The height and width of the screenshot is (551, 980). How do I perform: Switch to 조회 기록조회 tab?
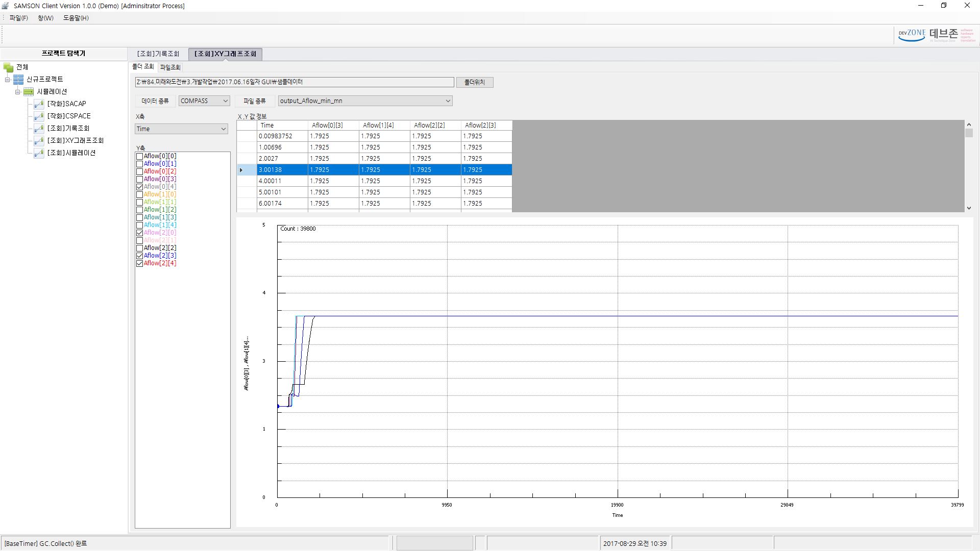click(159, 54)
